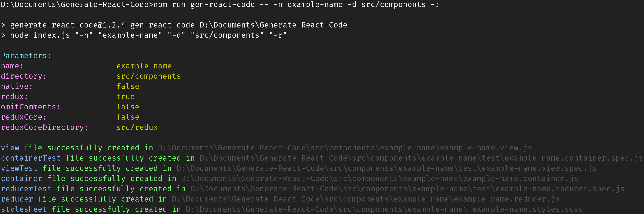Click the _example-name.styles.scss file path
Viewport: 644px width, 214px height.
[x=384, y=209]
